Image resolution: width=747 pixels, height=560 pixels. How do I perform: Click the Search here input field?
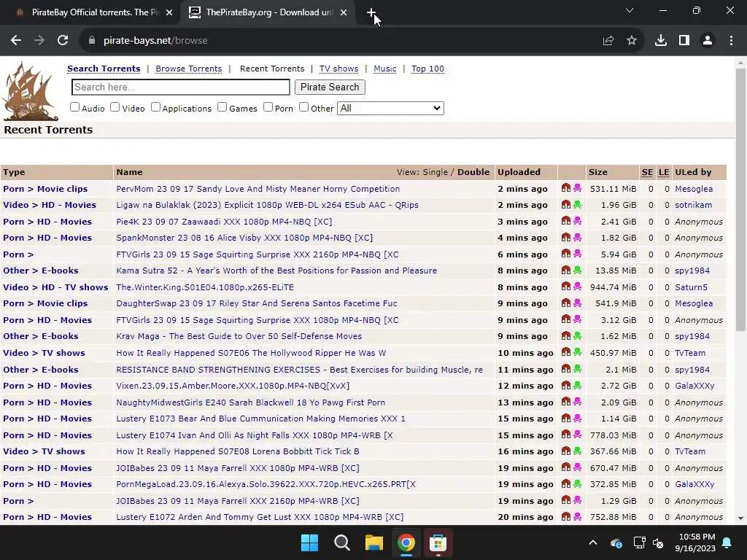pyautogui.click(x=181, y=87)
